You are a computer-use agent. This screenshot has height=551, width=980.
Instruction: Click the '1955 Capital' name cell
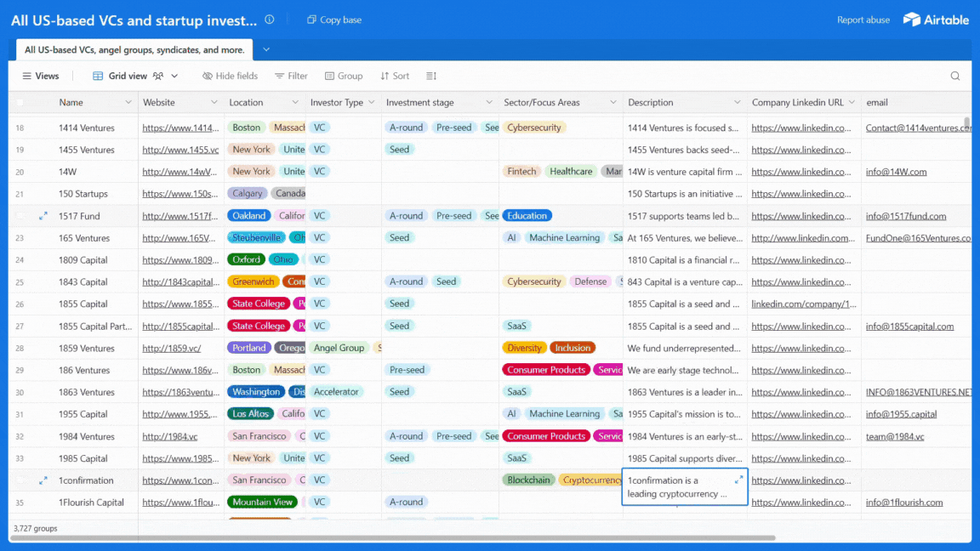[x=83, y=414]
